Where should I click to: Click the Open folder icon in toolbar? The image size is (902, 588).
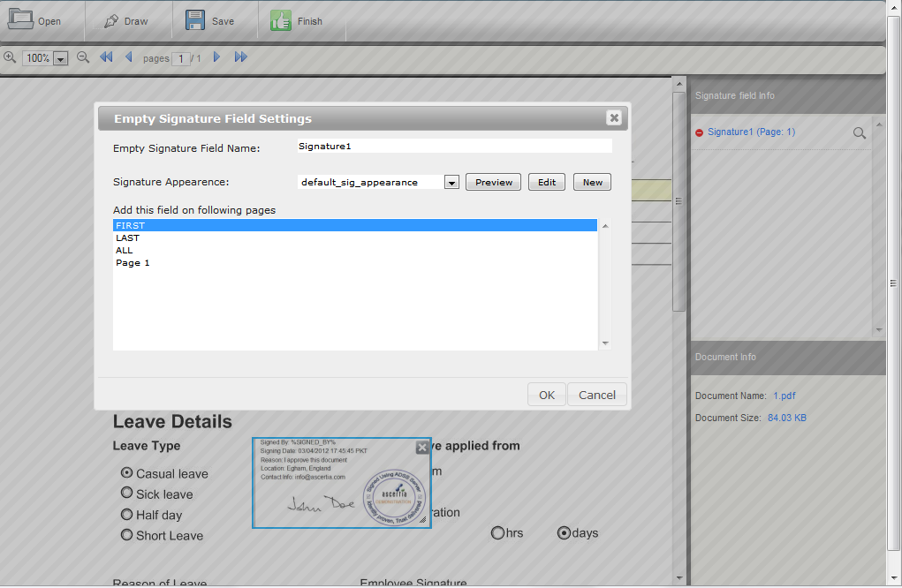[20, 19]
